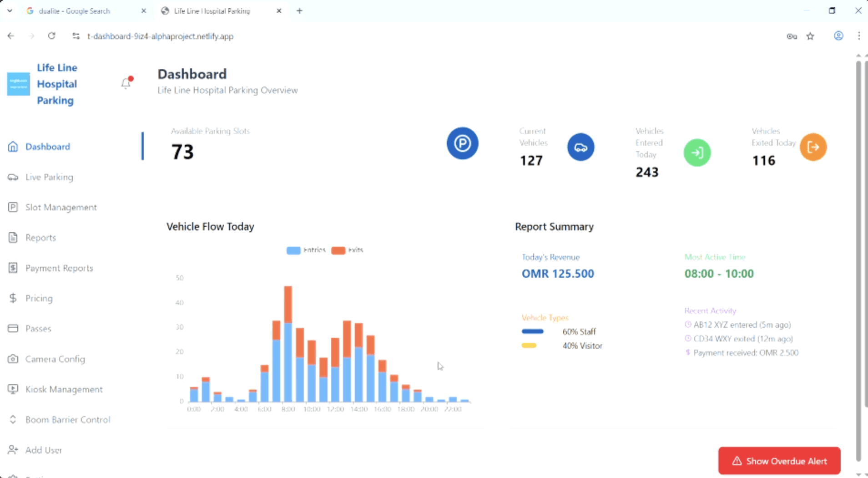Click the Reports document icon
This screenshot has height=478, width=868.
13,238
